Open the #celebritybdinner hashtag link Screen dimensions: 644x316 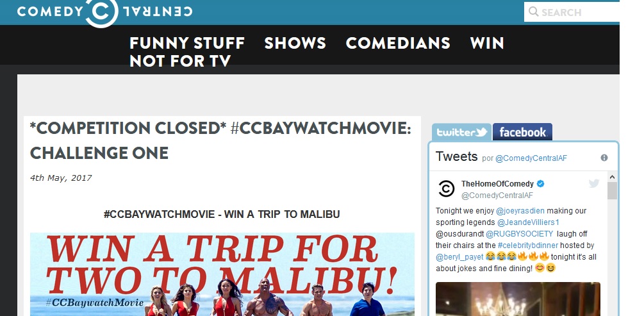pos(528,245)
